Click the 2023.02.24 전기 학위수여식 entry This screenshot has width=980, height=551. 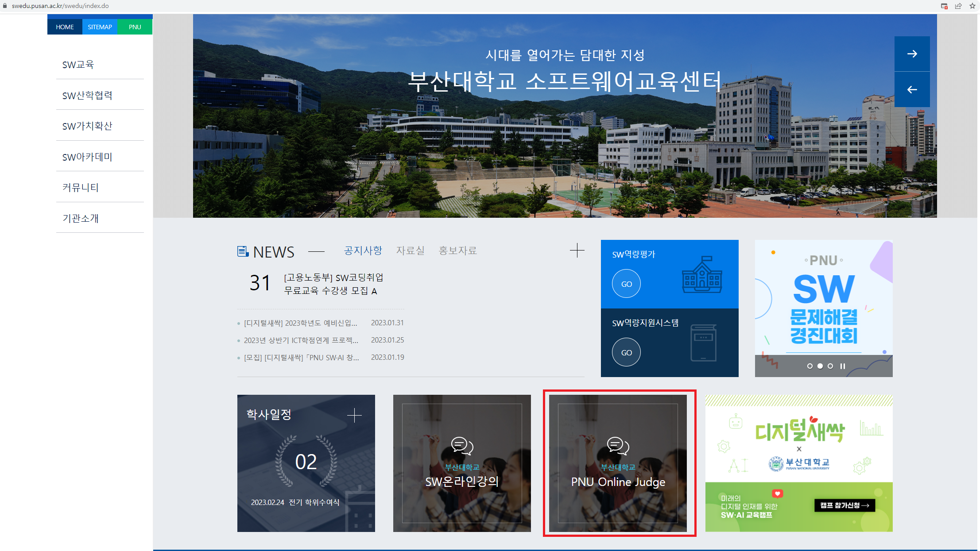coord(295,502)
